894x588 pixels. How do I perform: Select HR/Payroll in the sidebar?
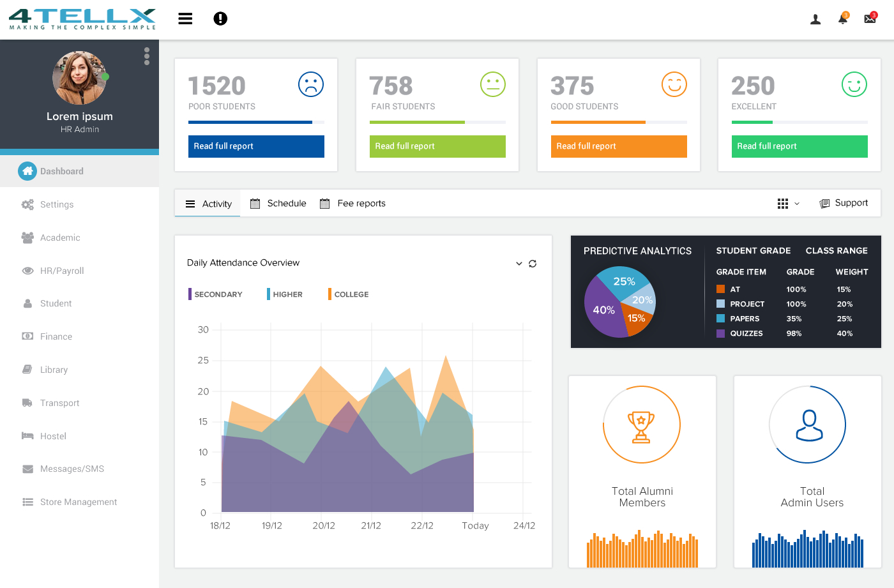coord(62,271)
